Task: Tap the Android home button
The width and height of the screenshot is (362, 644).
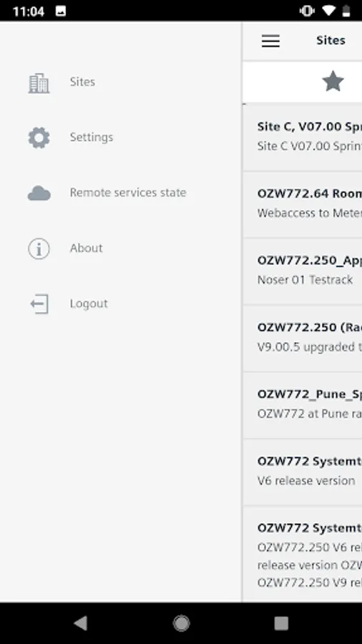Action: (181, 623)
